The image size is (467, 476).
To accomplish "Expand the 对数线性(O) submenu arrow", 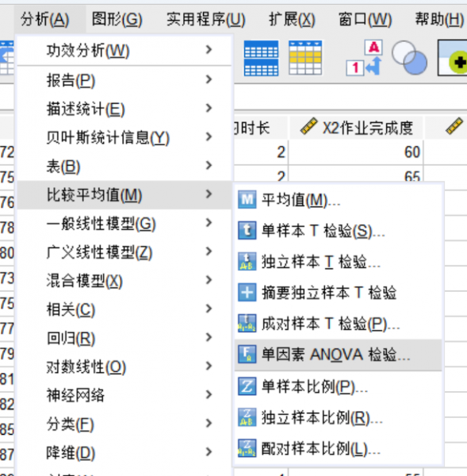I will (209, 366).
